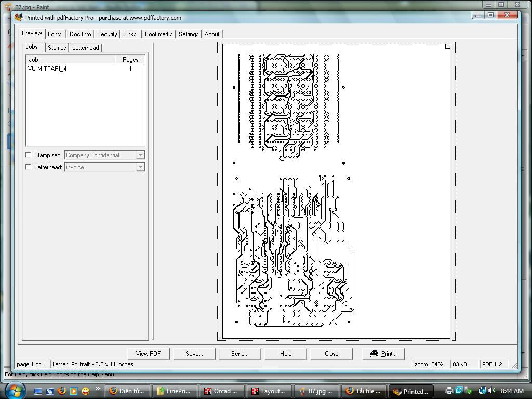Click the Switch between windows quick launch icon
The width and height of the screenshot is (532, 399).
pos(49,391)
